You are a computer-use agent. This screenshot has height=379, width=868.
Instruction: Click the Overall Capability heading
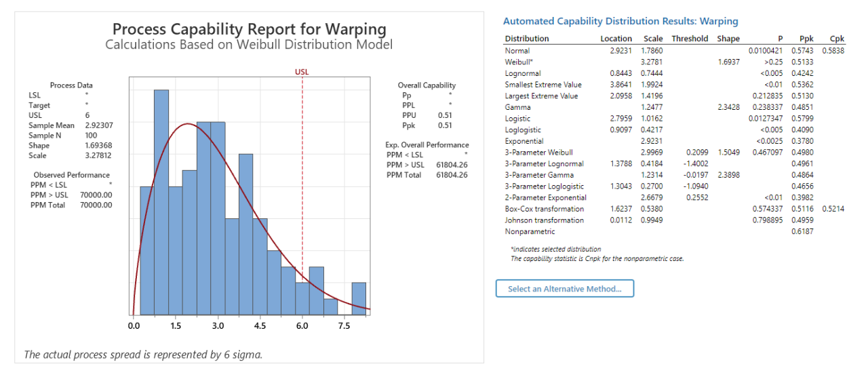[427, 85]
